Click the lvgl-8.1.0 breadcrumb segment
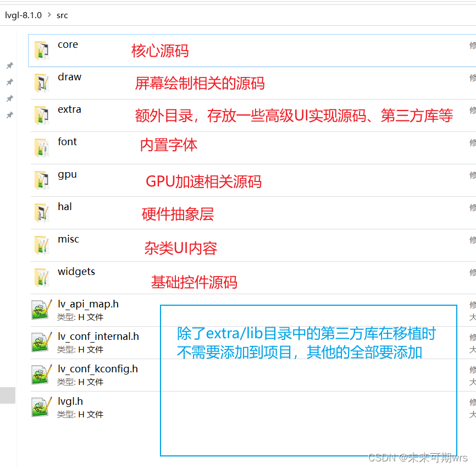 click(24, 15)
